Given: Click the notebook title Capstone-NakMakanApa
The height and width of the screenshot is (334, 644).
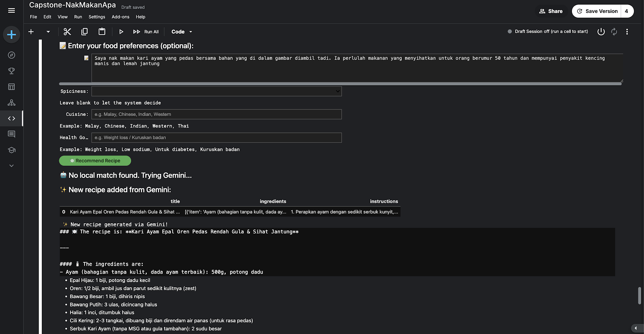Looking at the screenshot, I should [x=72, y=5].
